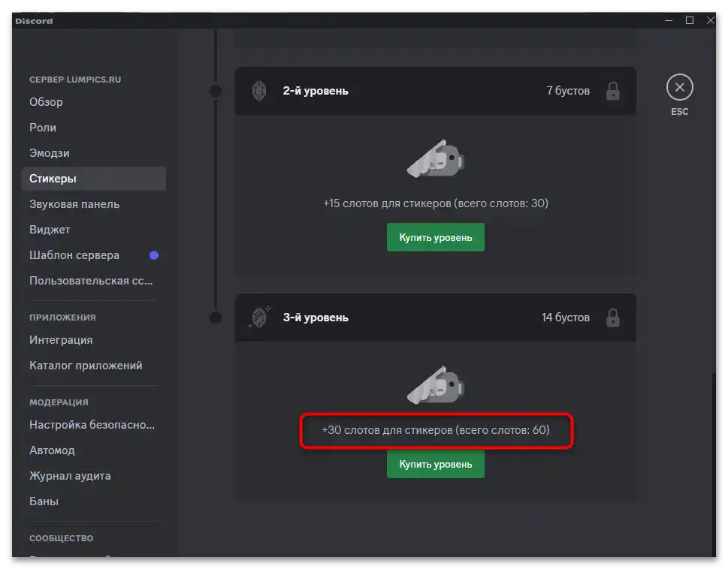Click the +30 слотов для стикеров text
Viewport: 728px width, 569px height.
pyautogui.click(x=436, y=430)
